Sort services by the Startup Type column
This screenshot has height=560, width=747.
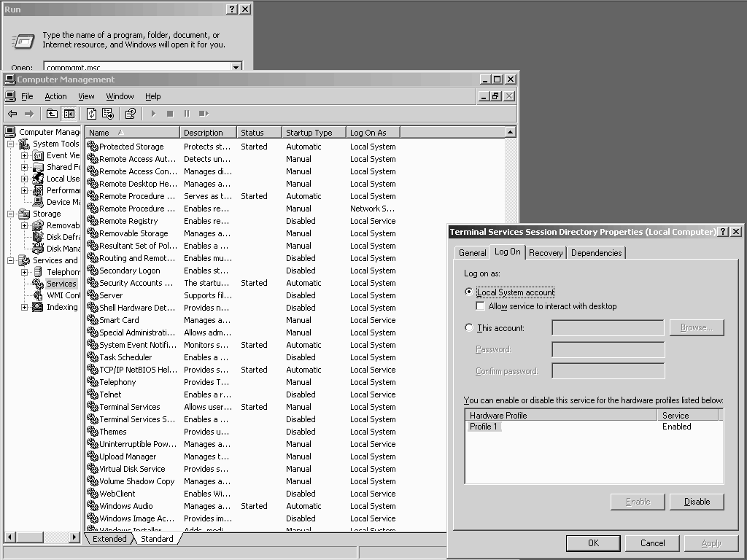(x=314, y=133)
